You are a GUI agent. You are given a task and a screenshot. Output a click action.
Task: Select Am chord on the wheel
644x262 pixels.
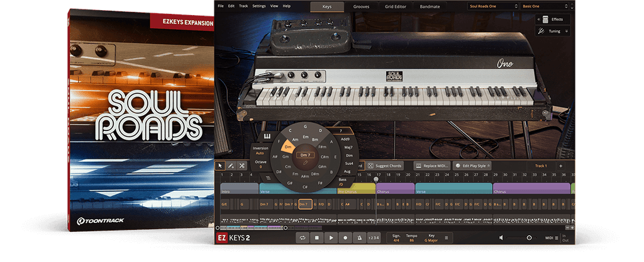point(295,140)
